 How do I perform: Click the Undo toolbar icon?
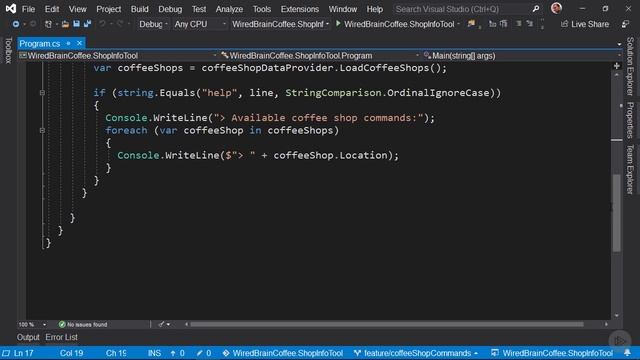coord(102,24)
